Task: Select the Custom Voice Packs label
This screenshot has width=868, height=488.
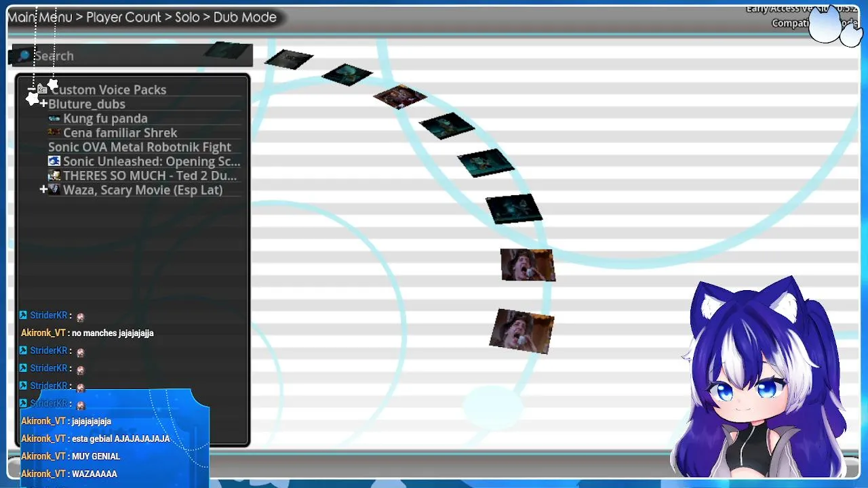Action: click(108, 89)
